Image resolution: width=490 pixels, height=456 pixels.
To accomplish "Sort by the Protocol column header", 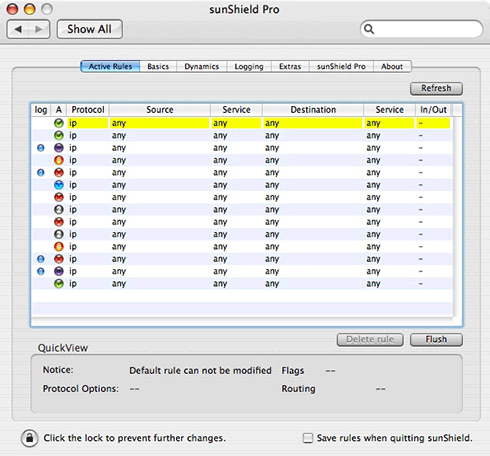I will tap(88, 110).
